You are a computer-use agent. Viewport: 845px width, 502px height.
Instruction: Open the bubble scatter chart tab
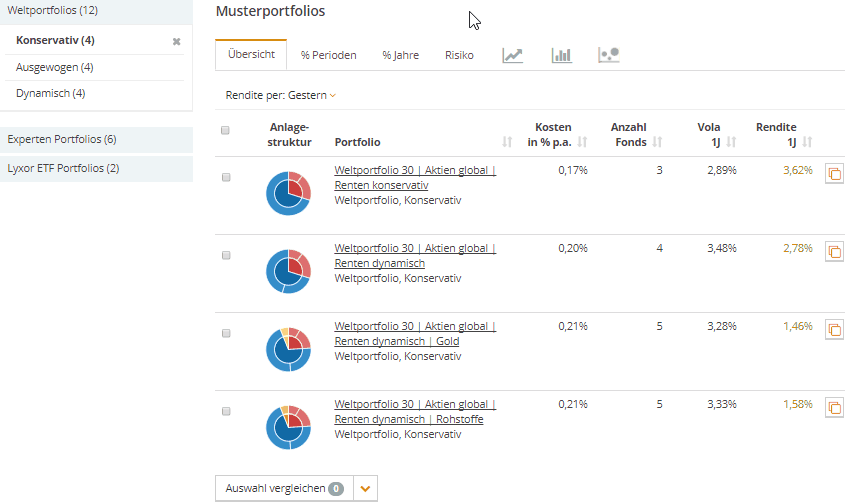tap(609, 55)
